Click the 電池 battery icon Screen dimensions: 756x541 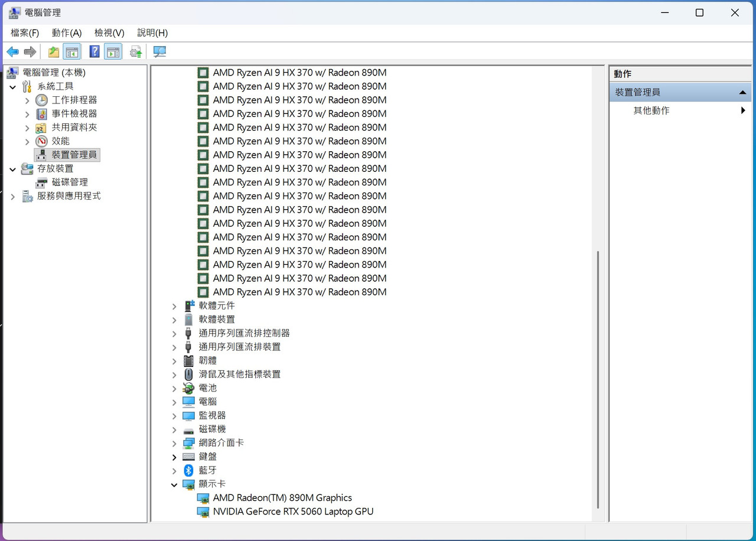(x=188, y=388)
